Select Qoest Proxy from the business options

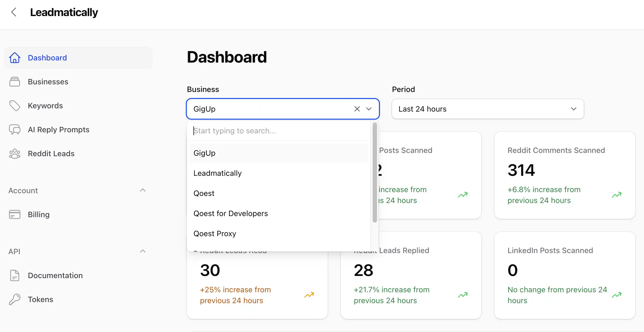point(215,233)
